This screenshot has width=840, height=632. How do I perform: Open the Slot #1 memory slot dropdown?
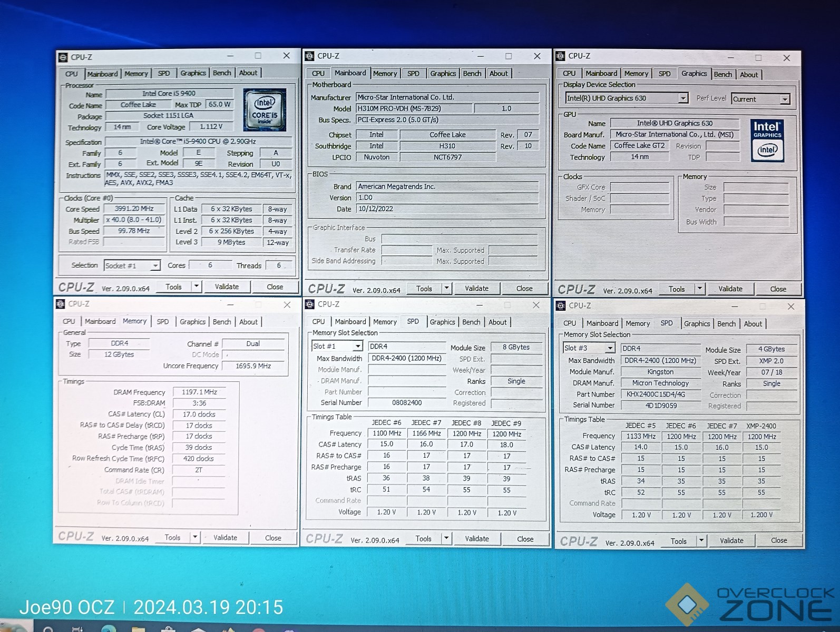click(x=337, y=346)
